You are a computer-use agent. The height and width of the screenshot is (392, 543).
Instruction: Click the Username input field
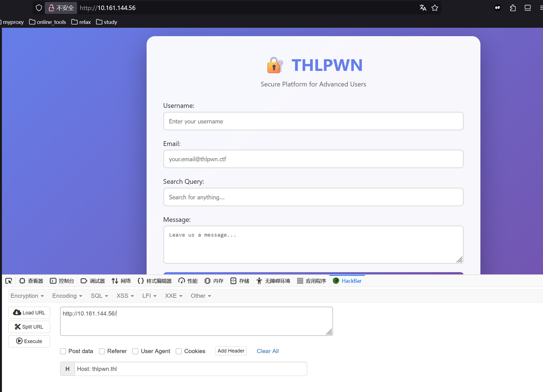click(313, 121)
